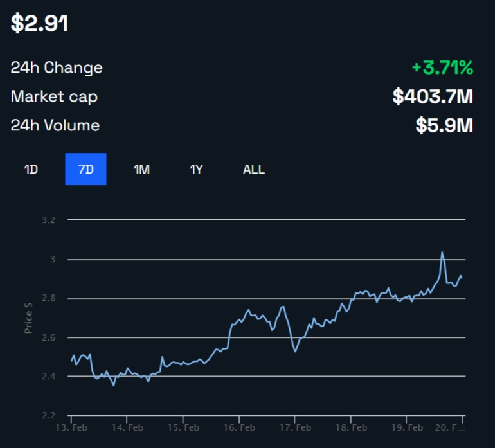
Task: Click the 18. Feb axis label
Action: tap(352, 427)
